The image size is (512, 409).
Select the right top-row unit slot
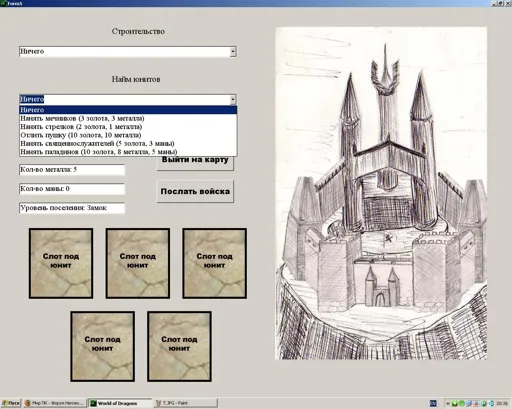[x=215, y=263]
